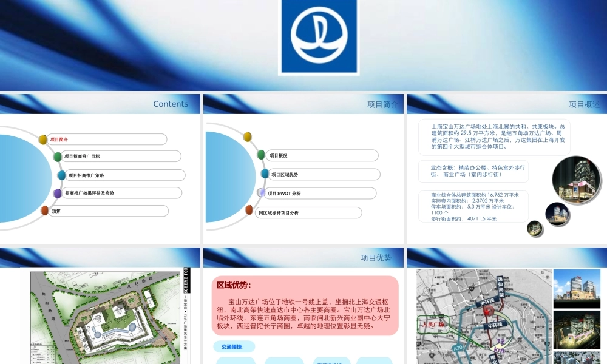The height and width of the screenshot is (364, 607).
Task: Click the daytime building rendering photo
Action: 577,288
